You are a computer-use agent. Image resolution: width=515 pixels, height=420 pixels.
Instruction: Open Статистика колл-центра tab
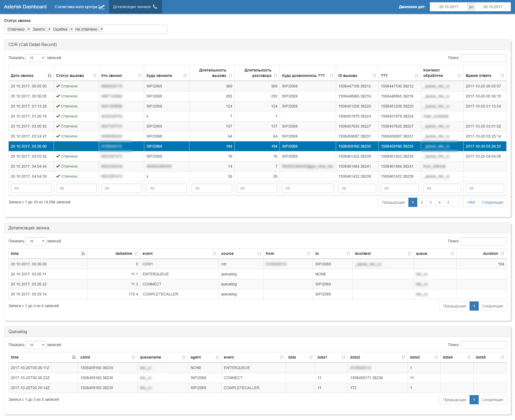80,7
